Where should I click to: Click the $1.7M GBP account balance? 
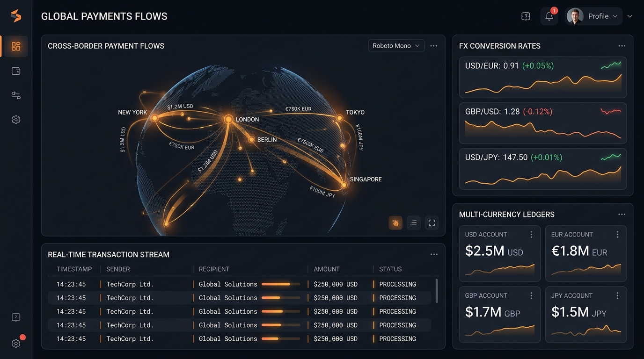[492, 312]
